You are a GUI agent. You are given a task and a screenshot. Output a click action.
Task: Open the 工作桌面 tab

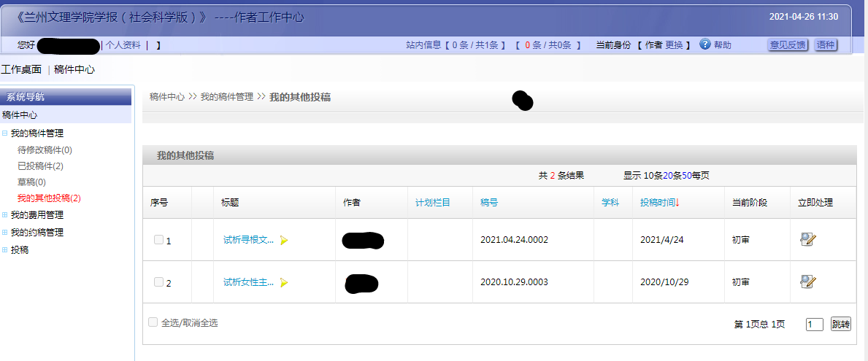[x=21, y=70]
